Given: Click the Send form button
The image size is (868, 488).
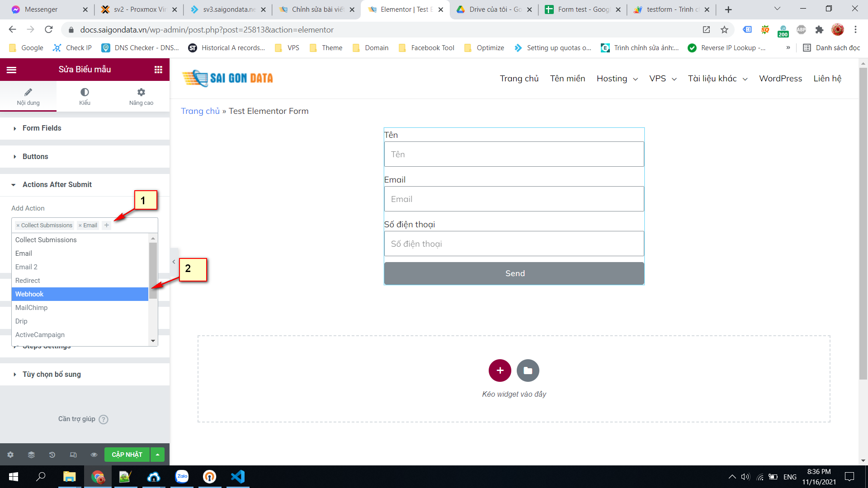Looking at the screenshot, I should (x=514, y=273).
